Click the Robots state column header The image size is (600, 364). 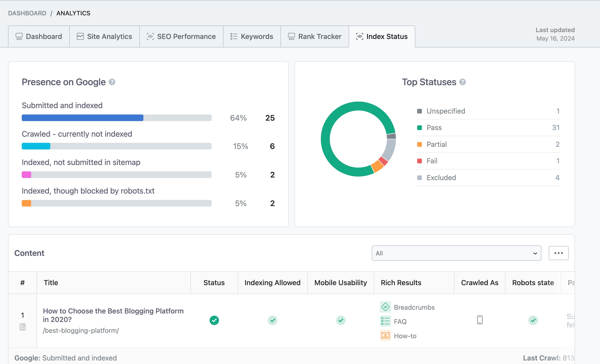(x=533, y=283)
